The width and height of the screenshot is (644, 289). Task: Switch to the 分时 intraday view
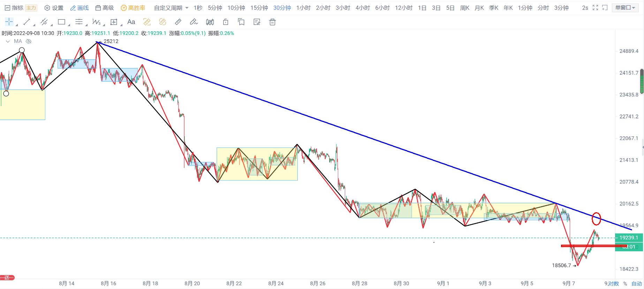tap(543, 8)
